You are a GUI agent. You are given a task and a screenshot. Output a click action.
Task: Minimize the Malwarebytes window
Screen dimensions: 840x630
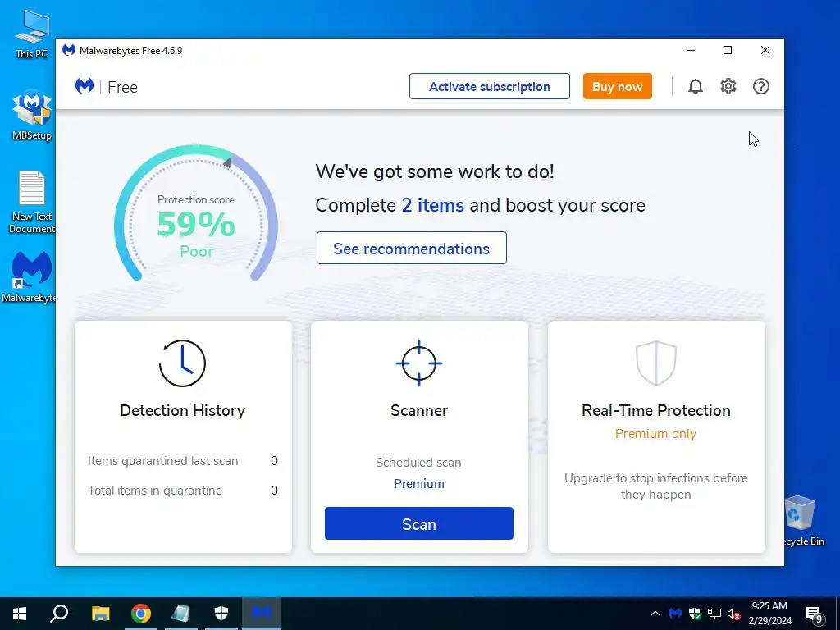[691, 50]
